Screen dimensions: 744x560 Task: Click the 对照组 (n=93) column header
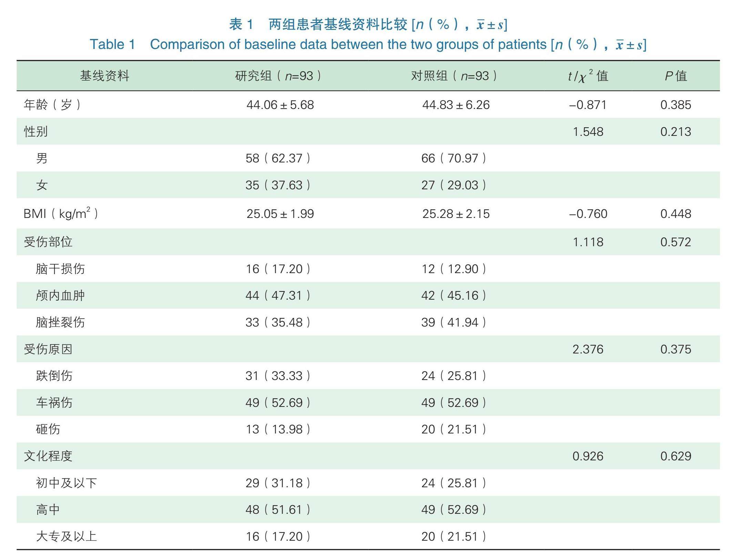click(454, 76)
